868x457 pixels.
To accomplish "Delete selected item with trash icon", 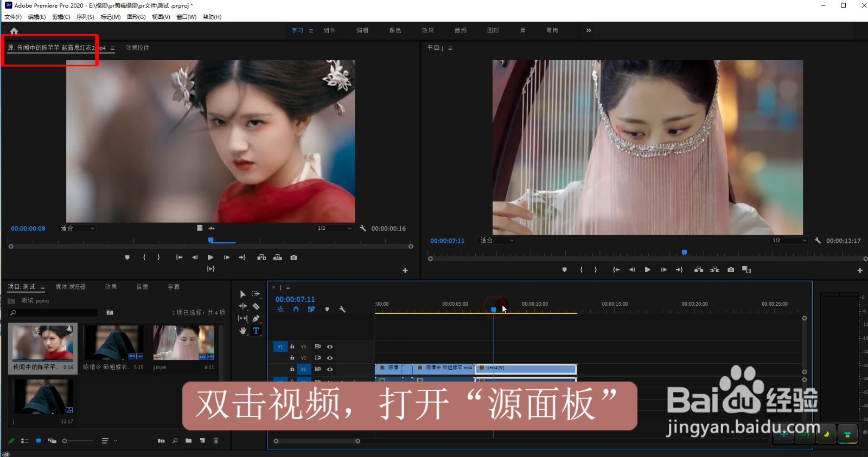I will click(216, 441).
